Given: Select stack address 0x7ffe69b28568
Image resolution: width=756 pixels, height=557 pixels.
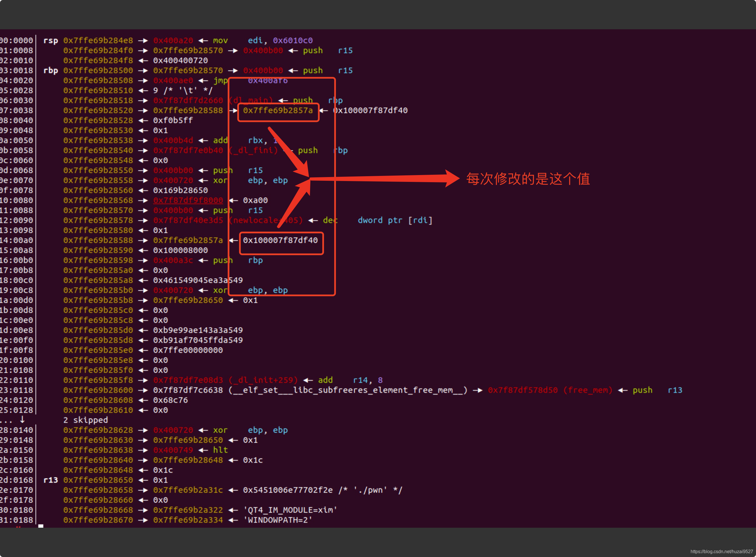Looking at the screenshot, I should 98,200.
